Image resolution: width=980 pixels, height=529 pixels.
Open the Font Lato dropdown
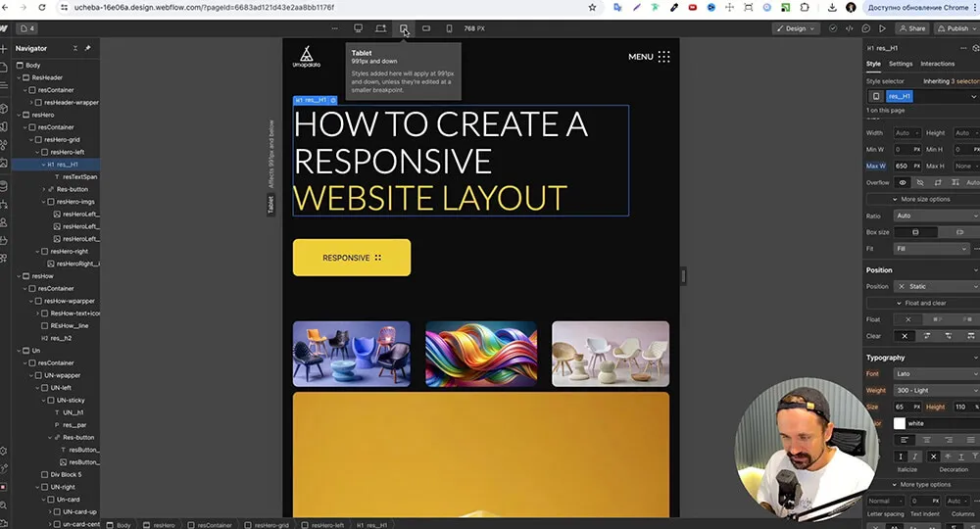click(936, 373)
